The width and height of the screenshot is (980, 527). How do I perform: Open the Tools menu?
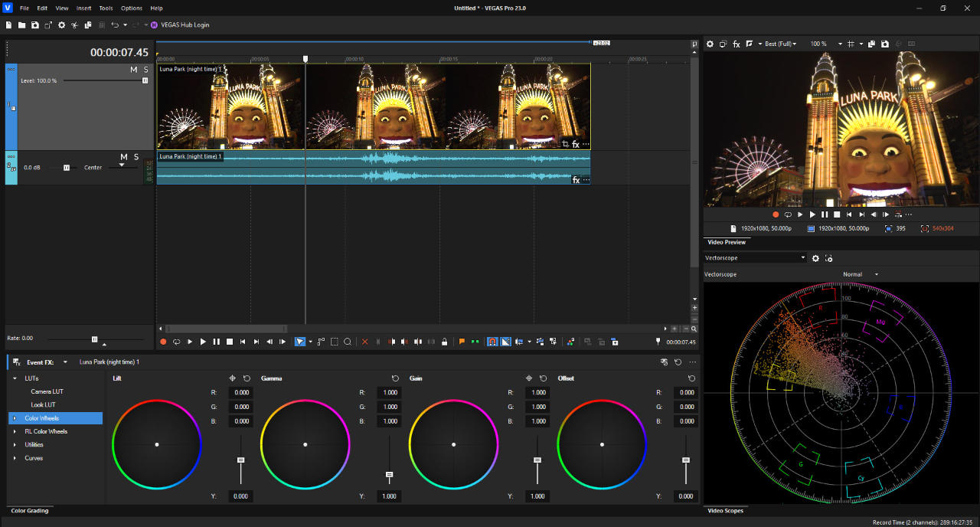[106, 8]
